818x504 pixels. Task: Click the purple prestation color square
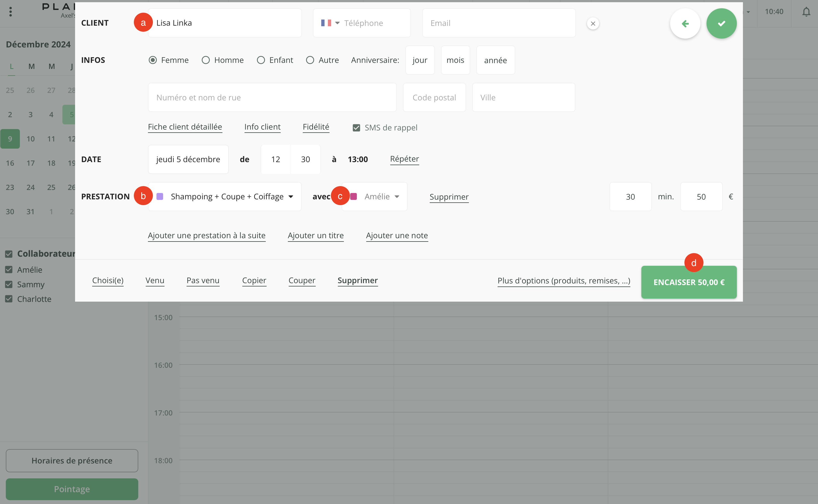coord(160,196)
